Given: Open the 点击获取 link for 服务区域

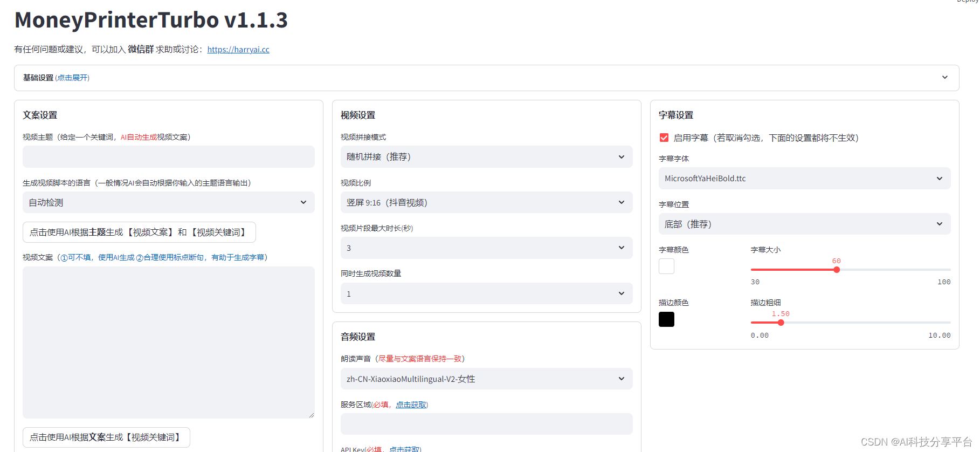Looking at the screenshot, I should click(411, 405).
